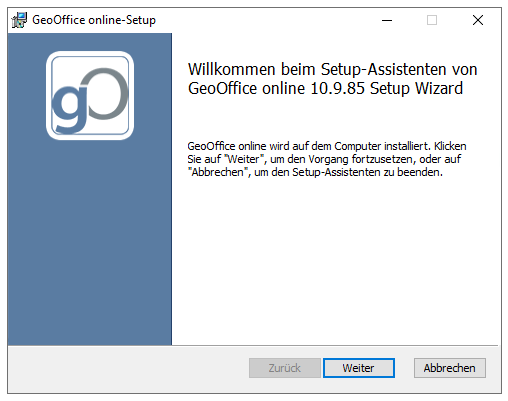
Task: Click the 'GeoOffice online-Setup' window title text
Action: pyautogui.click(x=94, y=20)
